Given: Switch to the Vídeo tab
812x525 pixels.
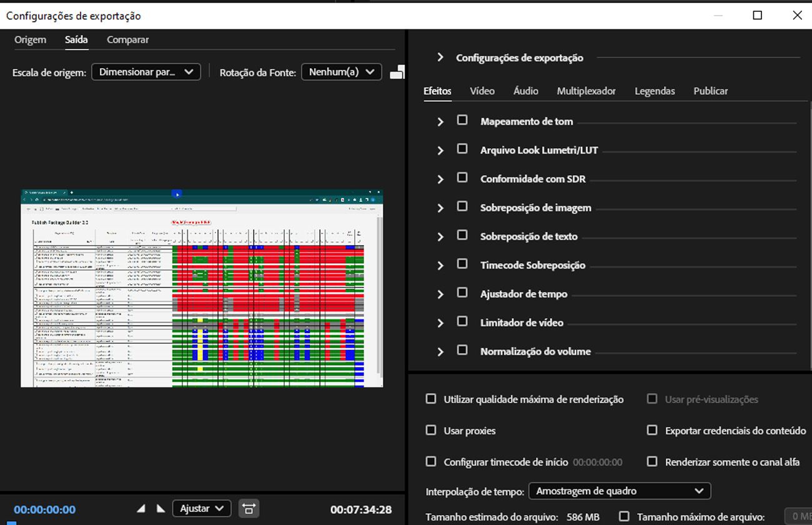Looking at the screenshot, I should click(x=482, y=91).
